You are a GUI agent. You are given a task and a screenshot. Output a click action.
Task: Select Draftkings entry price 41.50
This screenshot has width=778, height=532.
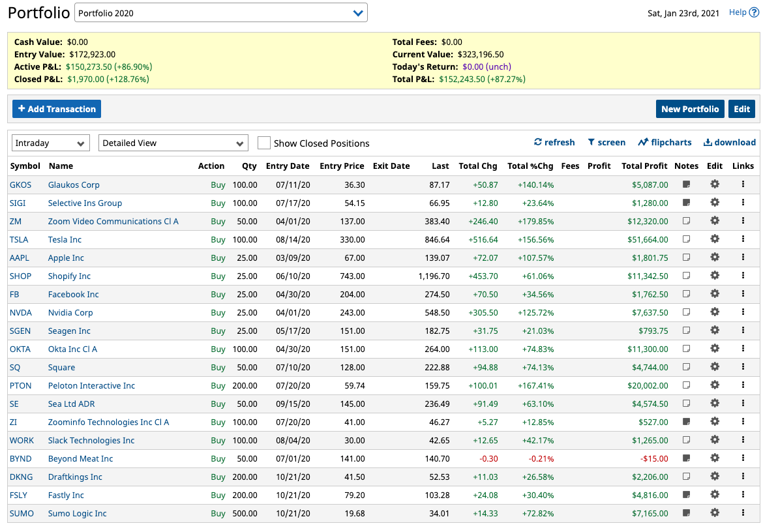tap(355, 477)
